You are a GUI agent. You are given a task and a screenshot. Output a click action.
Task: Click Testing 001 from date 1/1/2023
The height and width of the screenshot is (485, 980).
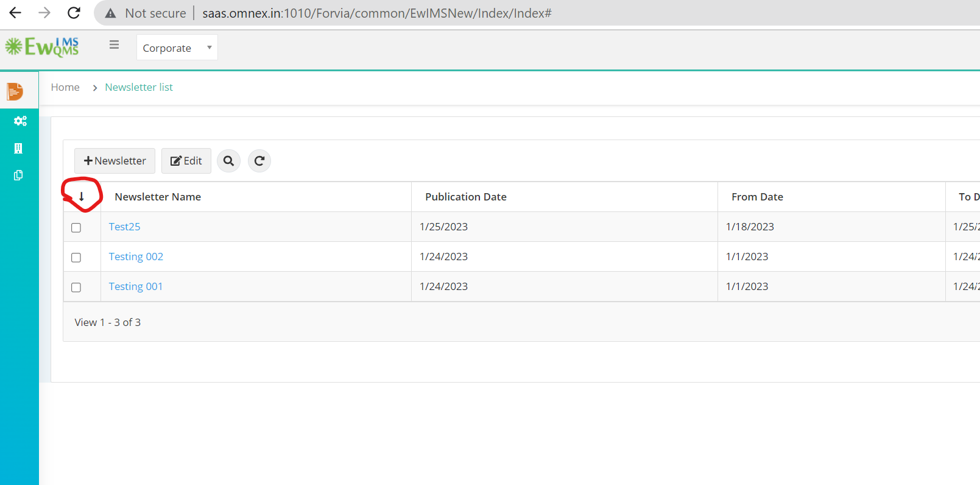coord(747,286)
